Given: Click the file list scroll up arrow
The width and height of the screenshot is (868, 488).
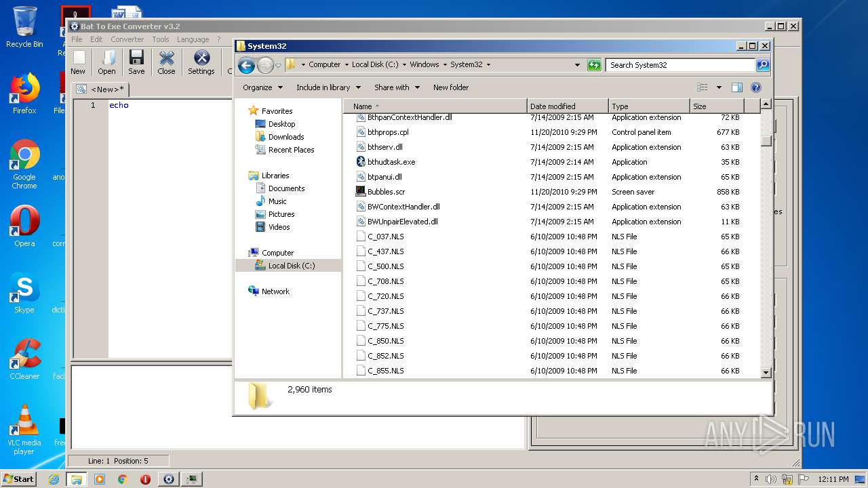Looking at the screenshot, I should point(766,104).
